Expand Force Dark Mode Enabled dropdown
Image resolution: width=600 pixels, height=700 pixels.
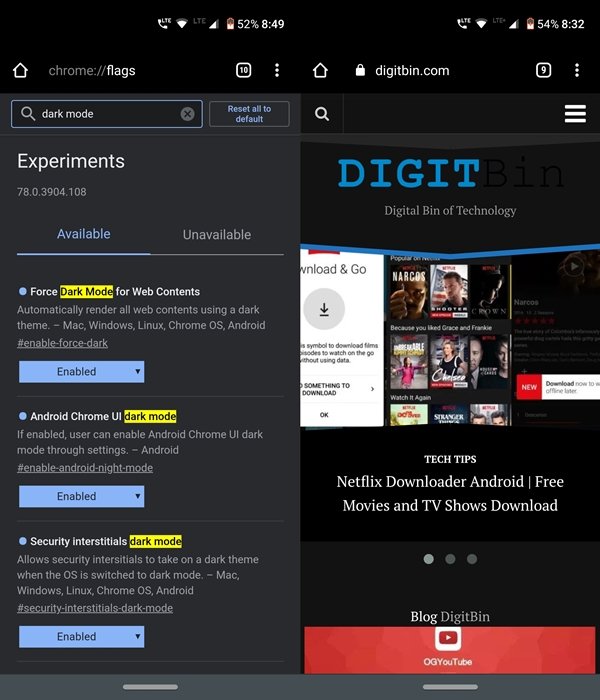click(81, 371)
